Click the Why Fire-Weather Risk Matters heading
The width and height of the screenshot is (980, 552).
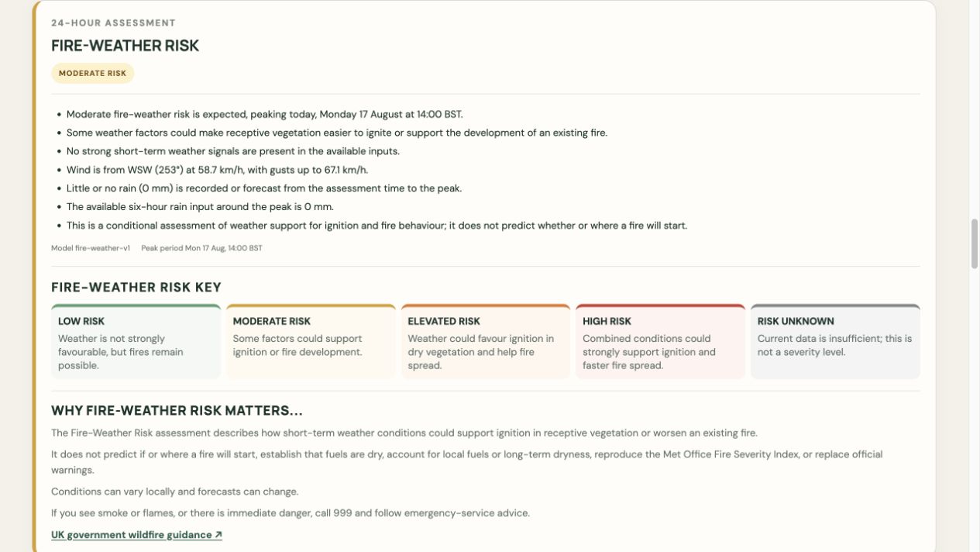[x=177, y=411]
